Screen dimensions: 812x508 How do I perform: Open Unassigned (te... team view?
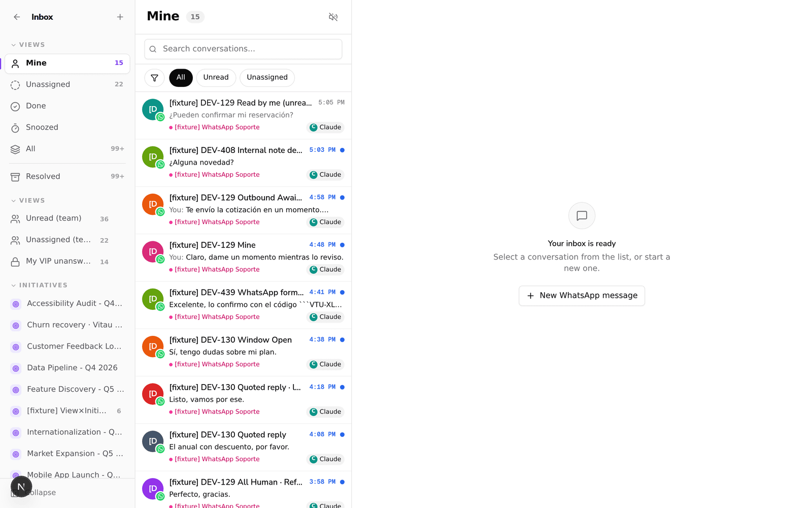pyautogui.click(x=67, y=240)
